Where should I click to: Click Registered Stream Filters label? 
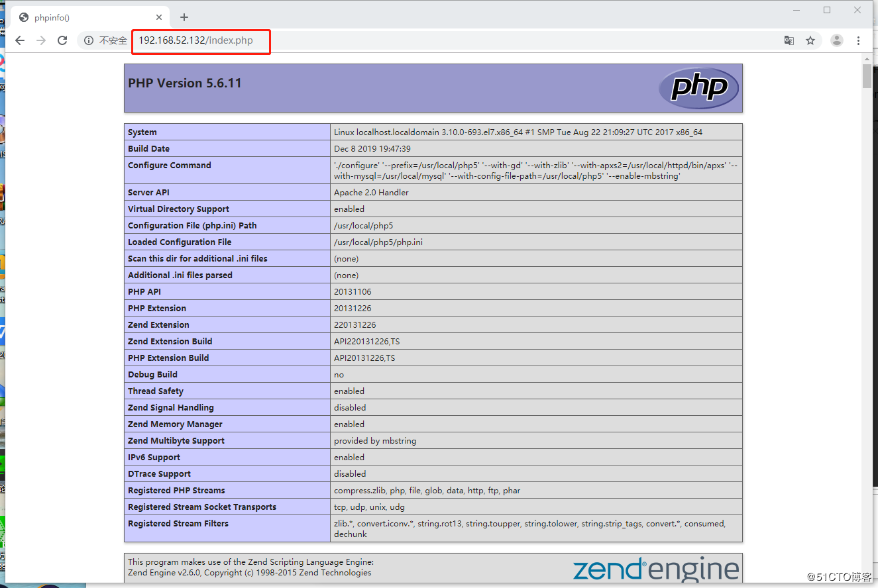tap(178, 524)
